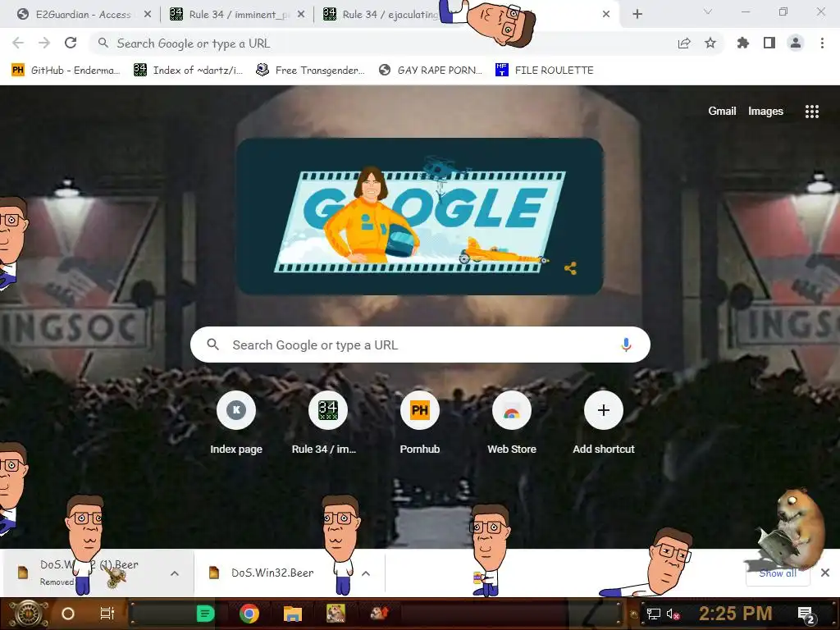Click the magnifier icon in the Google search box
840x630 pixels.
tap(212, 345)
